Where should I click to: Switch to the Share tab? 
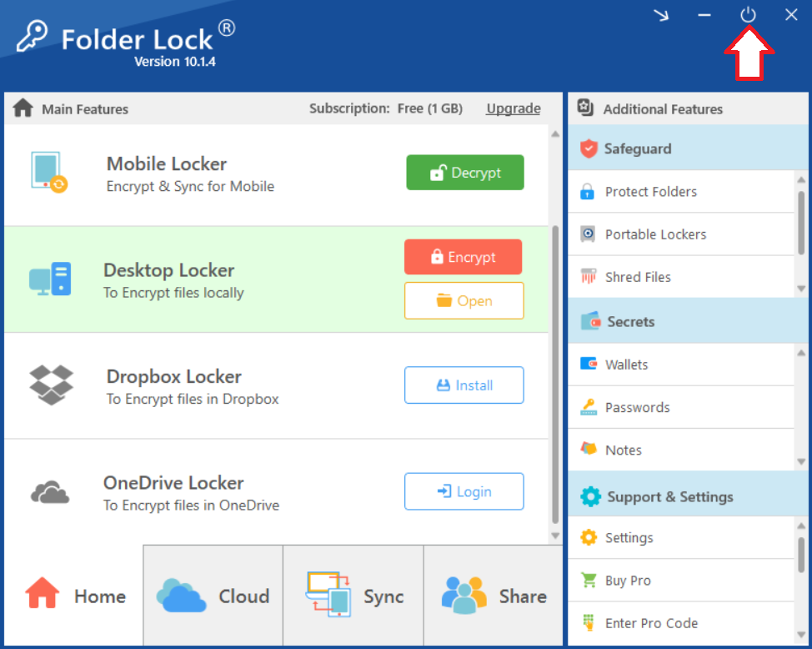(x=493, y=596)
